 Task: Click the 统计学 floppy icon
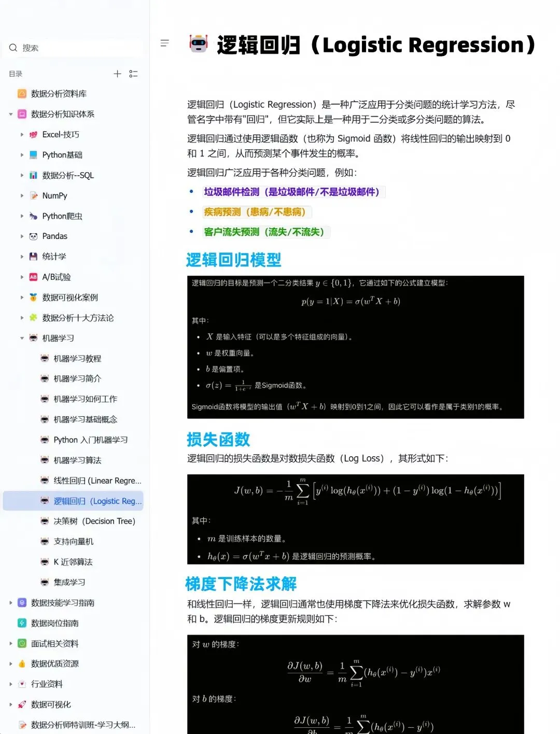click(33, 257)
